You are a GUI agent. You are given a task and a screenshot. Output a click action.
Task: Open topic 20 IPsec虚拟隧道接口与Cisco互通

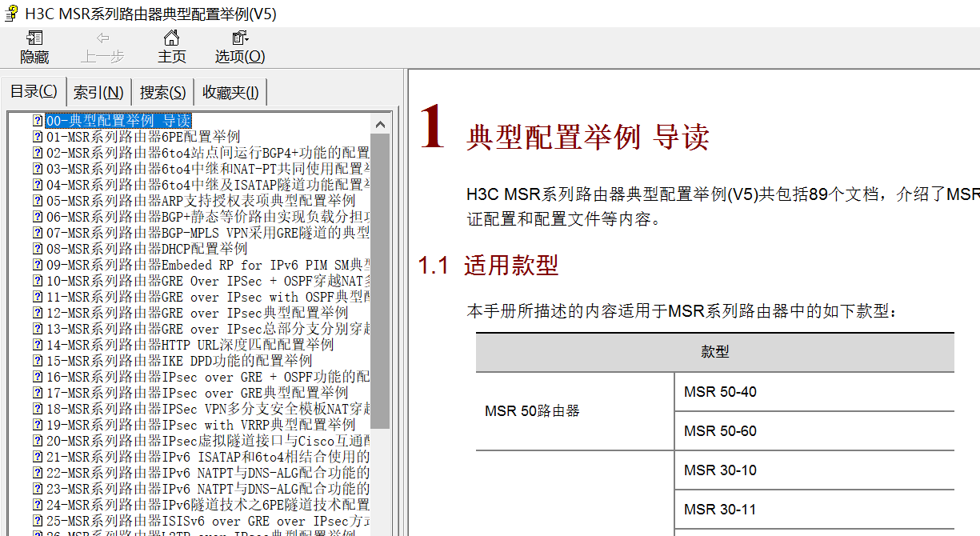207,441
